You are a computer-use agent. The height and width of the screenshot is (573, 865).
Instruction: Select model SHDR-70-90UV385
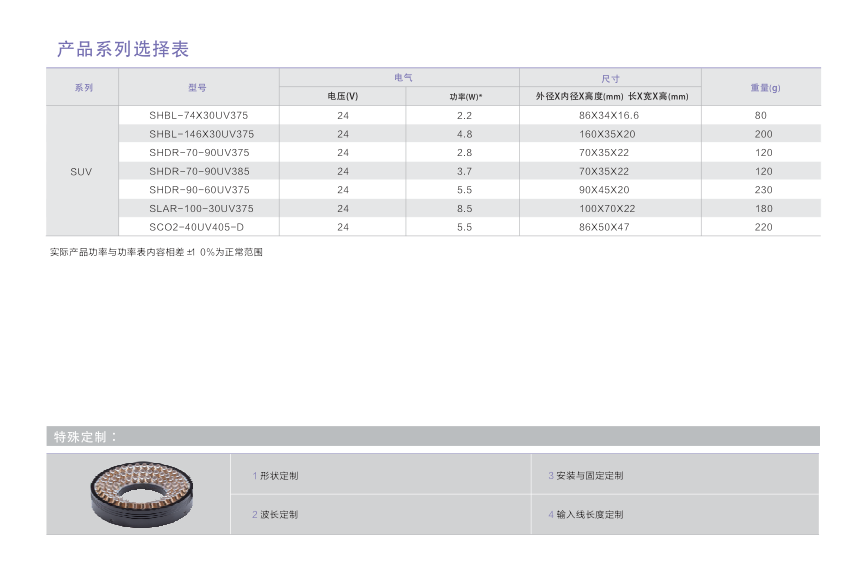pos(199,171)
